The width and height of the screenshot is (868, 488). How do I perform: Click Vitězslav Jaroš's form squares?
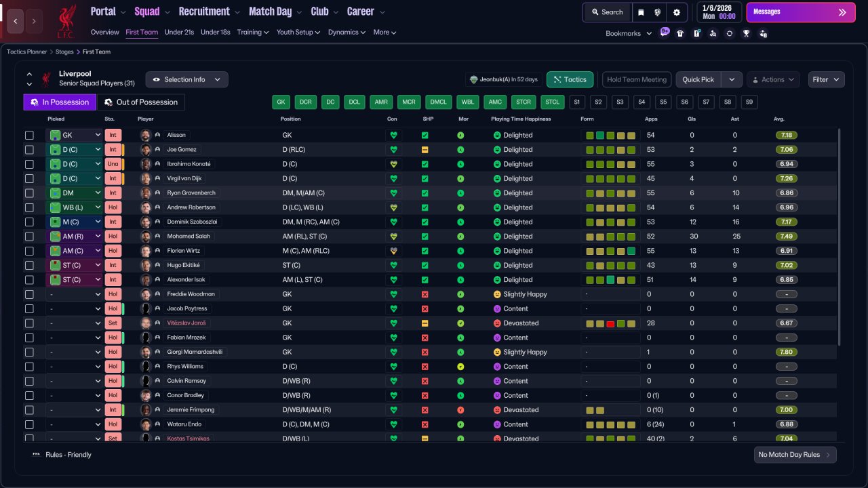[x=610, y=323]
